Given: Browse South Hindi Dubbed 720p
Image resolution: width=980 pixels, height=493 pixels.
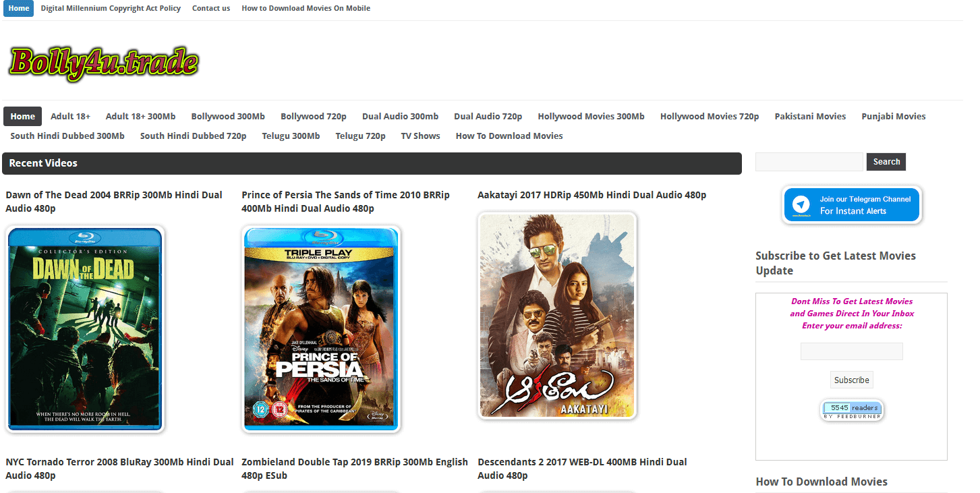Looking at the screenshot, I should pos(193,136).
